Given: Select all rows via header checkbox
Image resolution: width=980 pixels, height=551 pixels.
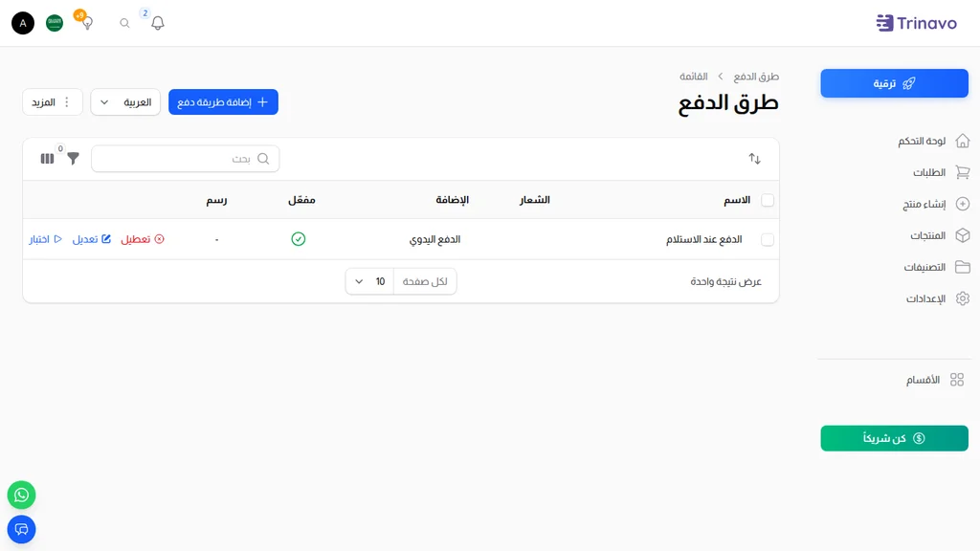Looking at the screenshot, I should click(768, 201).
